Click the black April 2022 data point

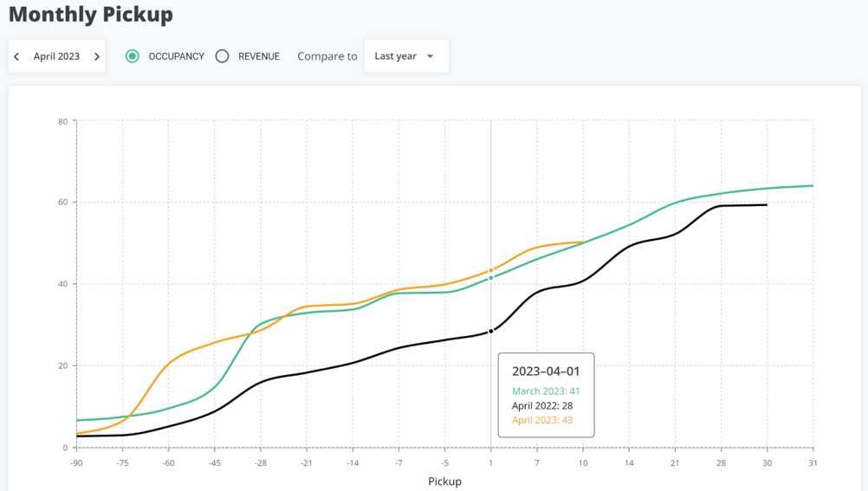pos(491,331)
